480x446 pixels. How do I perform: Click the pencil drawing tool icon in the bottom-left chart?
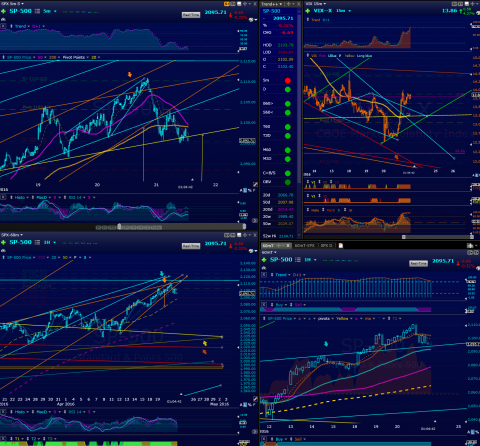point(255,399)
